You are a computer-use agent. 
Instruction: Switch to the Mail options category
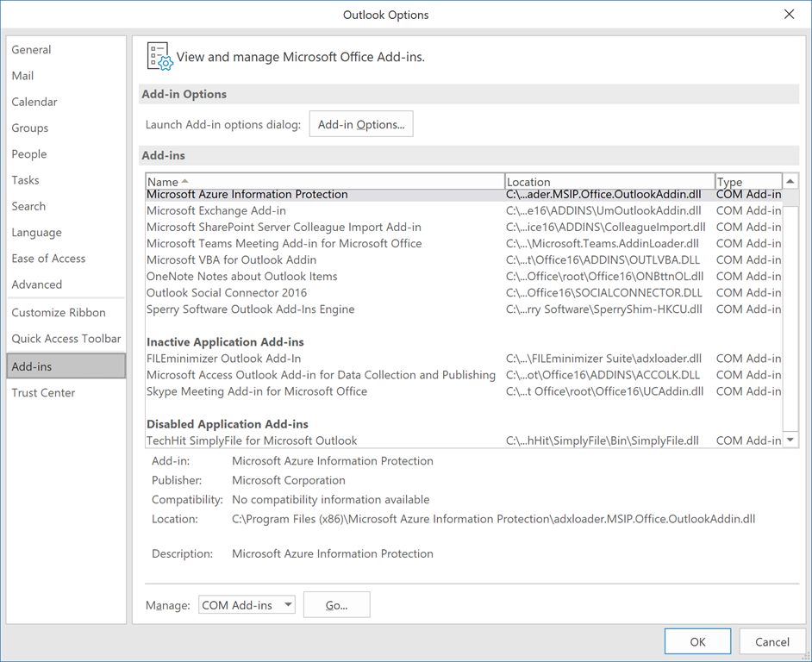tap(23, 76)
